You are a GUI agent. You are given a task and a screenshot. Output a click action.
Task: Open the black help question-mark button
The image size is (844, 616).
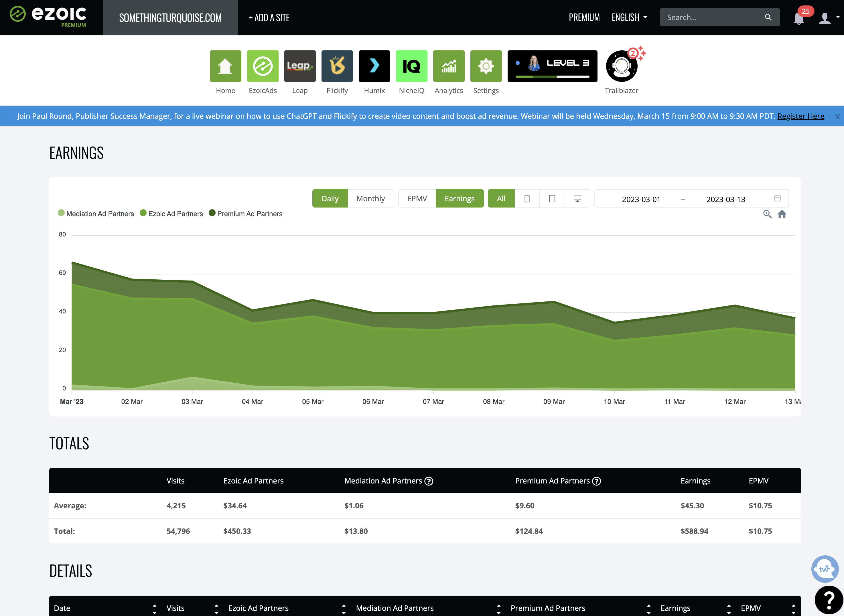[x=829, y=600]
